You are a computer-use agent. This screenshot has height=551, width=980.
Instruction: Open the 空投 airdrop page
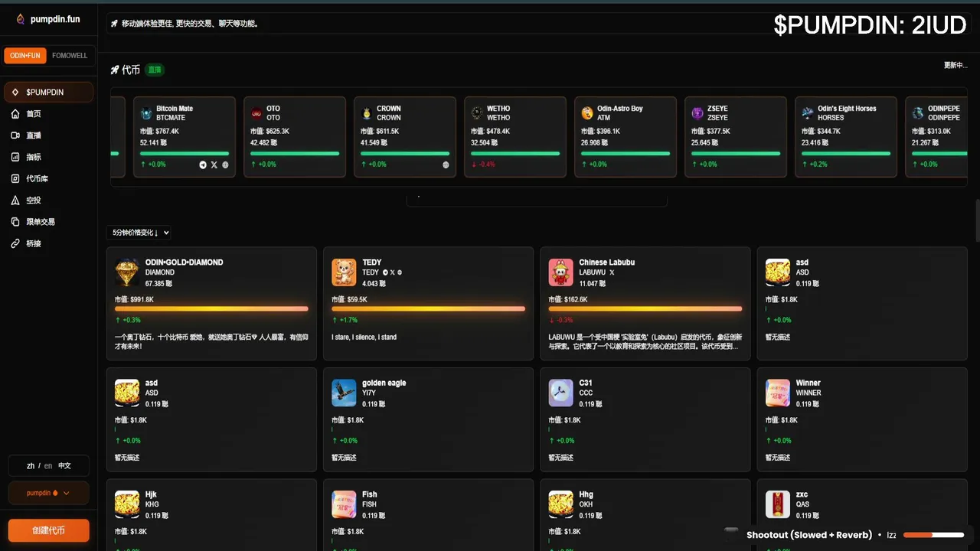pyautogui.click(x=49, y=200)
